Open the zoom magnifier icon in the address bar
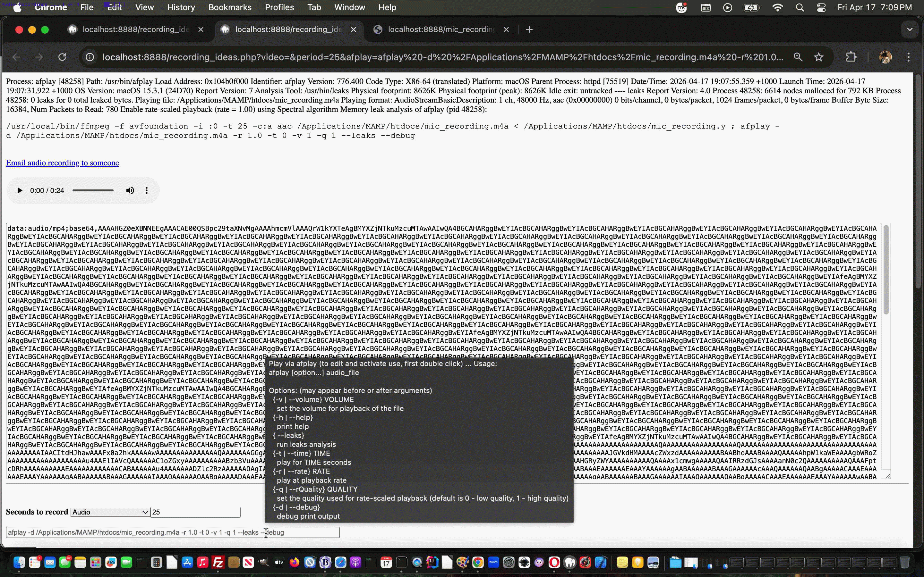924x577 pixels. click(798, 57)
